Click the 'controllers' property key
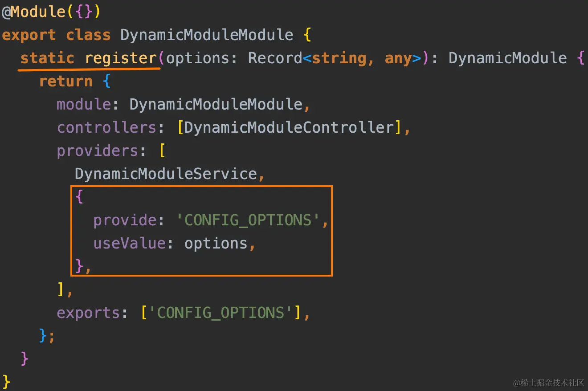The width and height of the screenshot is (588, 391). pyautogui.click(x=106, y=128)
